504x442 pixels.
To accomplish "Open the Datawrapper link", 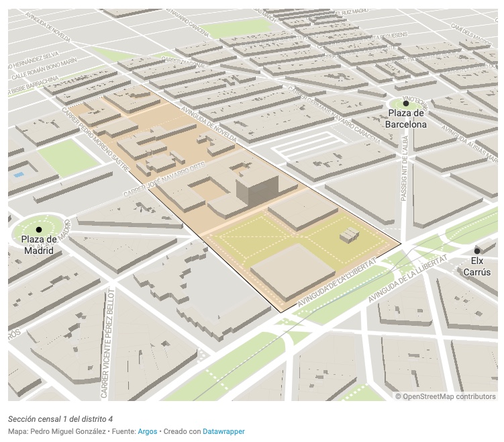I will tap(223, 431).
